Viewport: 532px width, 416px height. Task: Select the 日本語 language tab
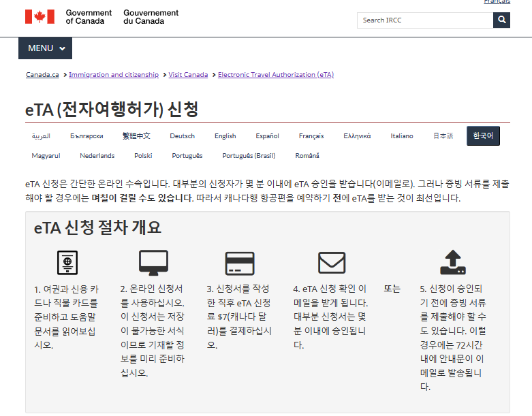pos(443,136)
